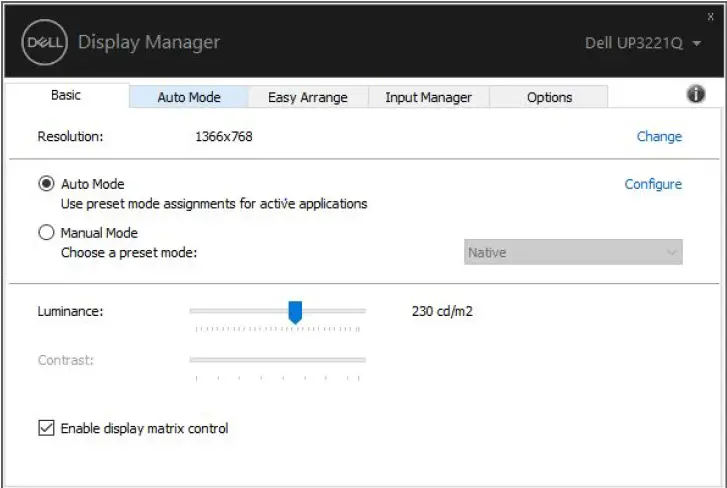Viewport: 727px width, 488px height.
Task: Expand the Native preset mode dropdown
Action: (x=573, y=252)
